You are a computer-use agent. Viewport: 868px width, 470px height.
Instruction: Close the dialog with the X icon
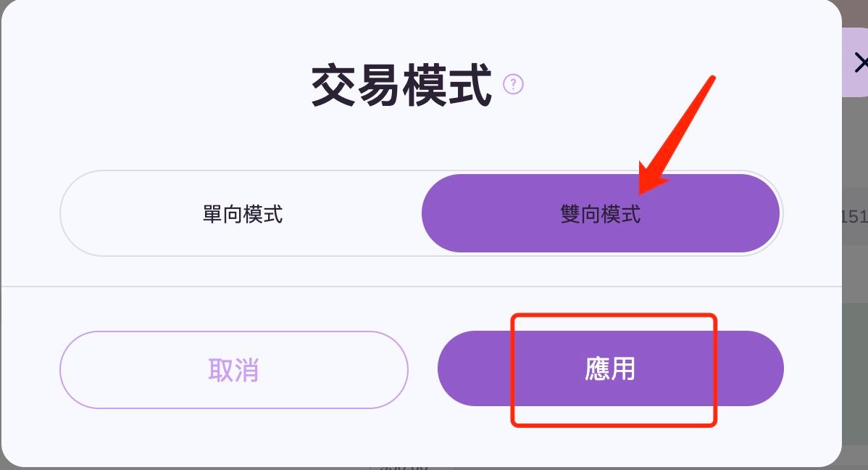pyautogui.click(x=861, y=62)
